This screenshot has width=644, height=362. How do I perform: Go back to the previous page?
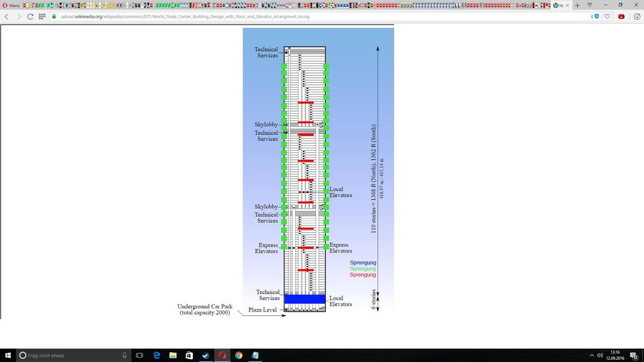(6, 17)
